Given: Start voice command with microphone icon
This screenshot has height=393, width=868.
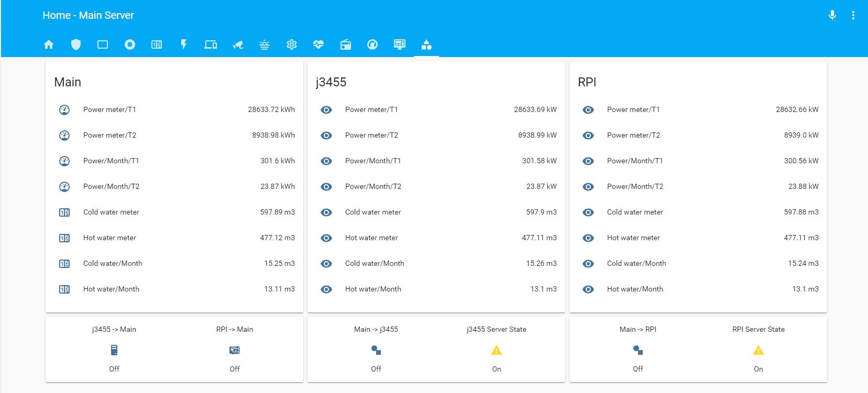Looking at the screenshot, I should [x=832, y=15].
